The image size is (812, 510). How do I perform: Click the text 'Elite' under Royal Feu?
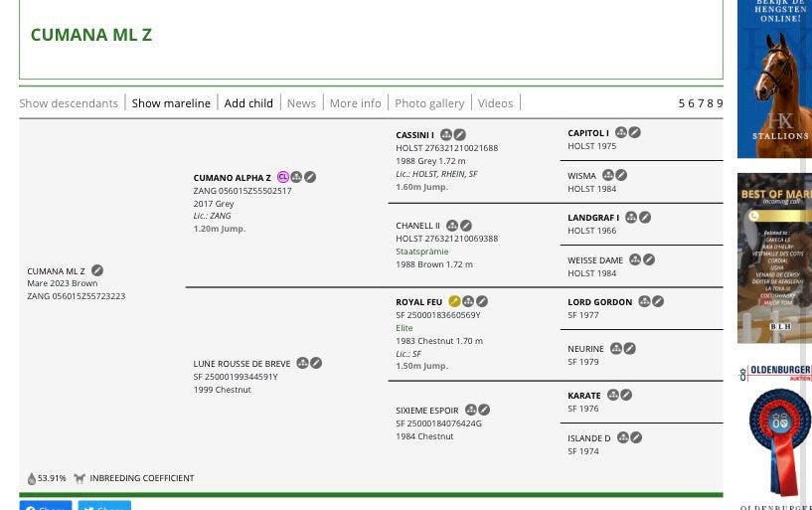(404, 328)
